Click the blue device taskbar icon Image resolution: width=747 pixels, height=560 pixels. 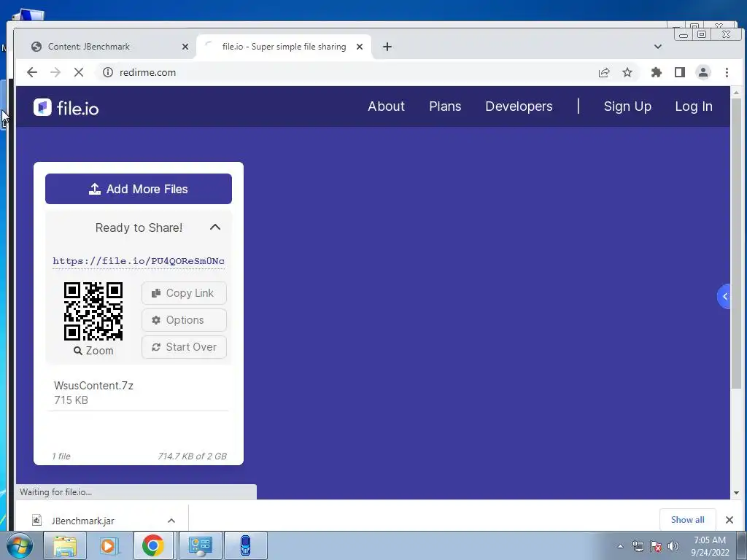click(x=245, y=545)
